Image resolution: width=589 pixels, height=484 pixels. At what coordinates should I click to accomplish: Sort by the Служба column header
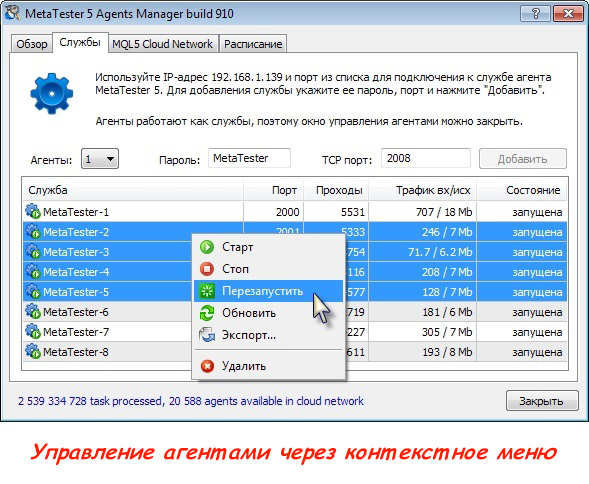tap(133, 190)
